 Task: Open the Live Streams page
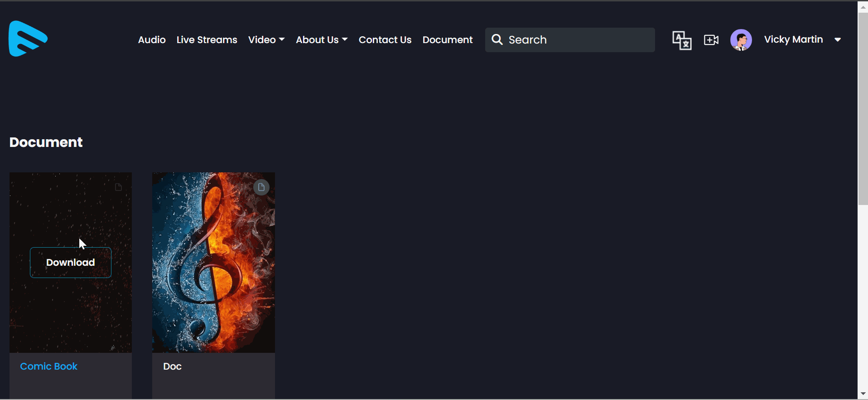[207, 40]
